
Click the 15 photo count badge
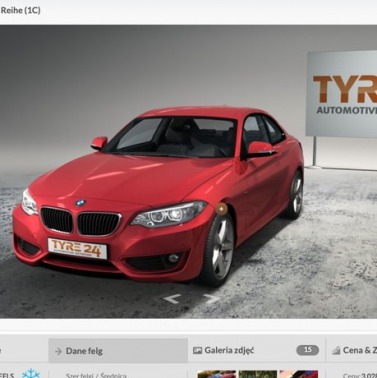[307, 350]
